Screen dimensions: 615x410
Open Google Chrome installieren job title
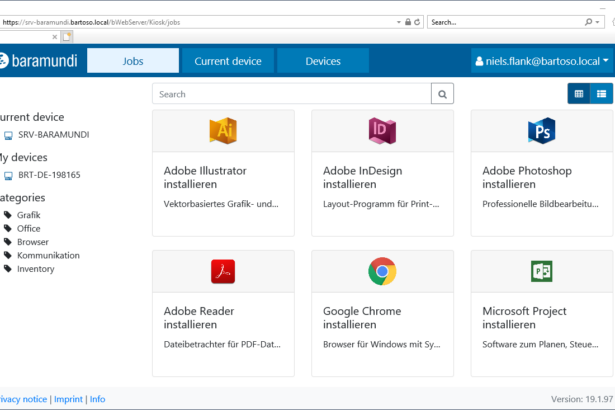[362, 318]
